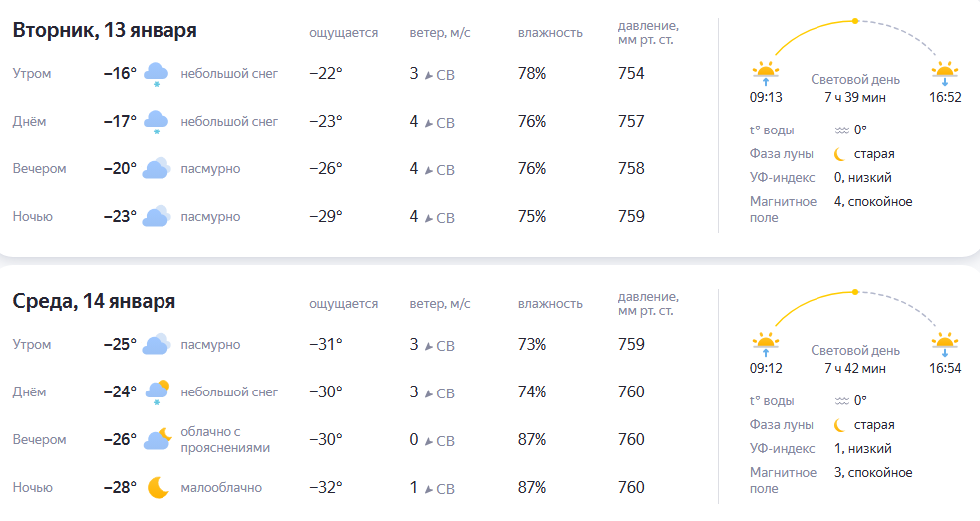Click Wednesday night crescent moon weather icon
980x521 pixels.
tap(158, 488)
